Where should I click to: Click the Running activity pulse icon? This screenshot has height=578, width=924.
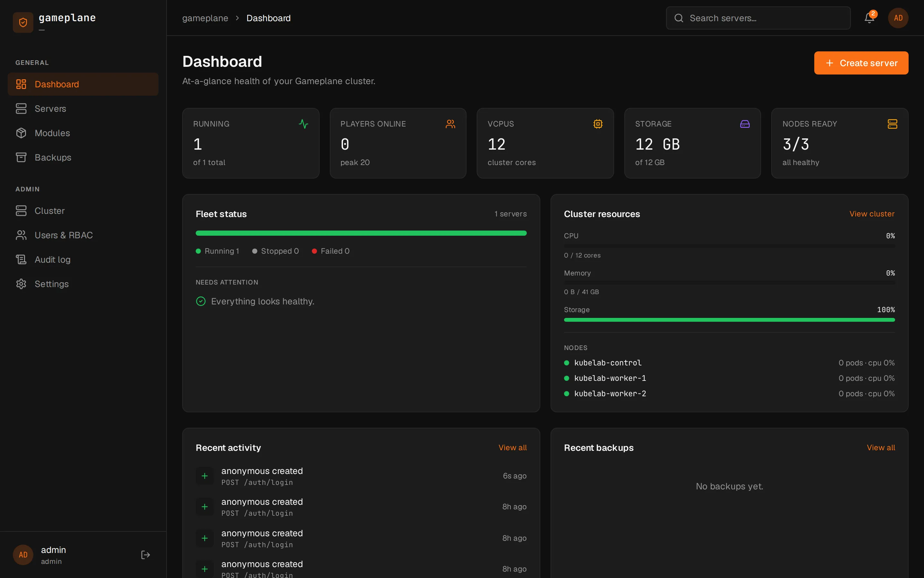click(304, 124)
